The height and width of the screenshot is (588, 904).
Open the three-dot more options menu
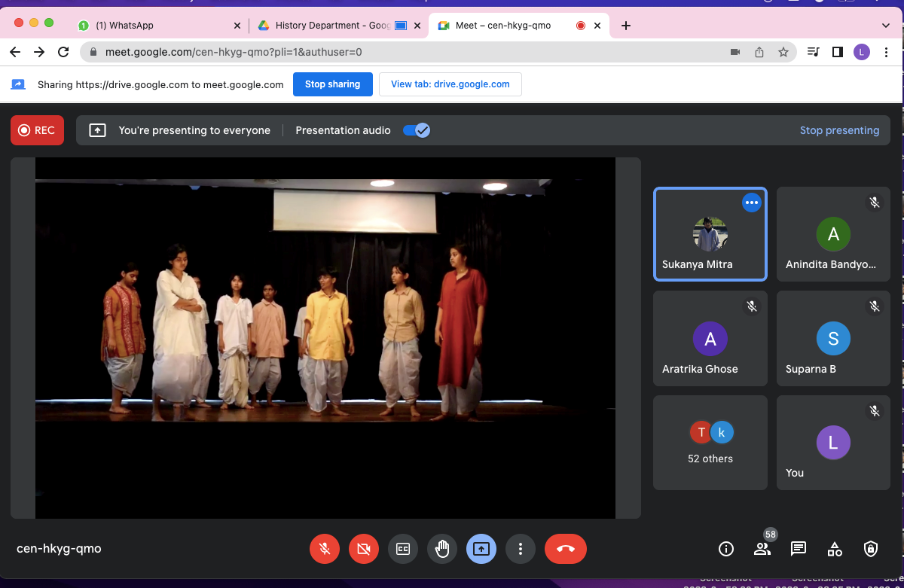[520, 549]
